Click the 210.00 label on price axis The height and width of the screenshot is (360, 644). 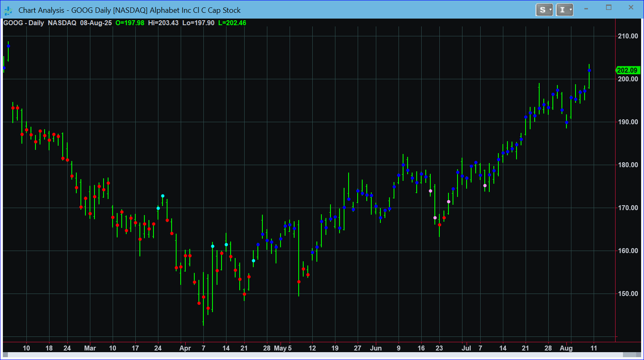[x=627, y=36]
